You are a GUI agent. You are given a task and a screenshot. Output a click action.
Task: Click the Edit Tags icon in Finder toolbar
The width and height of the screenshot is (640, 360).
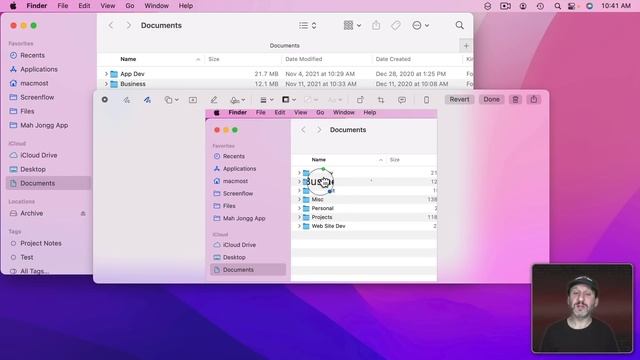(x=396, y=25)
